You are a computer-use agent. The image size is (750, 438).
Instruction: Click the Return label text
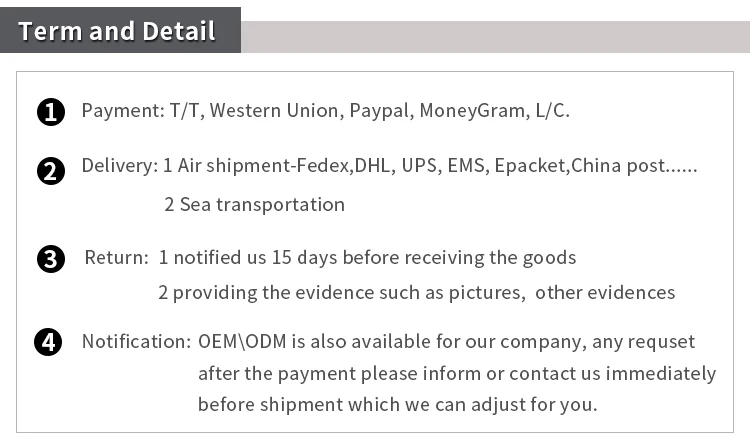[117, 257]
